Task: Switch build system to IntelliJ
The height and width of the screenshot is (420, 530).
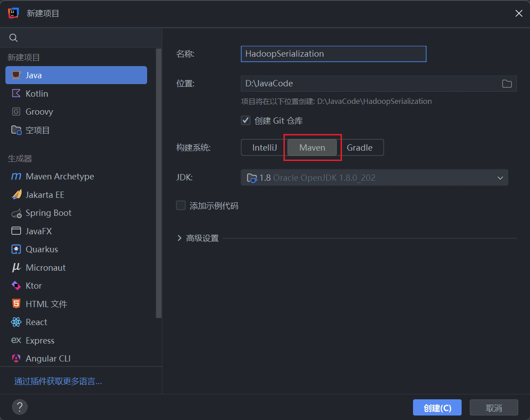Action: click(x=264, y=147)
